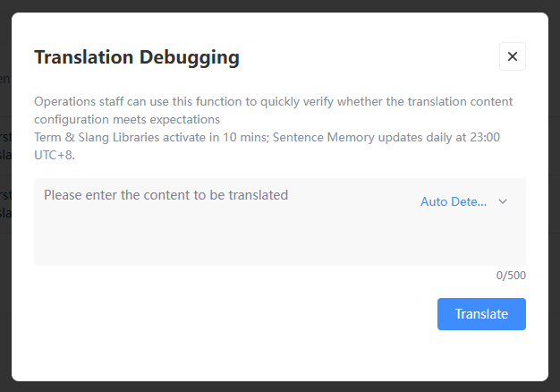Expand the chevron next to Auto Dete...
The width and height of the screenshot is (560, 392).
point(503,201)
